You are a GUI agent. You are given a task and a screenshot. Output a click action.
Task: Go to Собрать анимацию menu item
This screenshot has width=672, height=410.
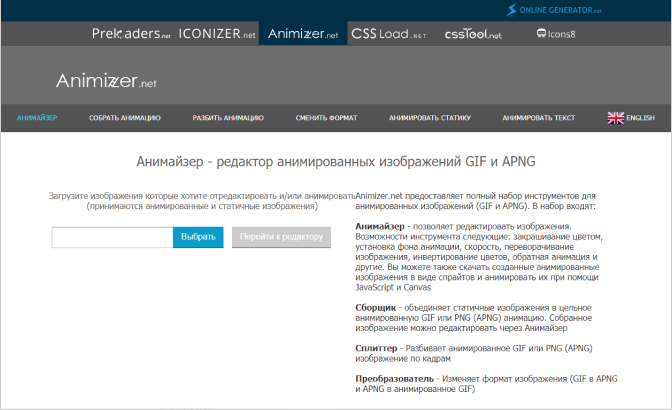click(x=125, y=118)
